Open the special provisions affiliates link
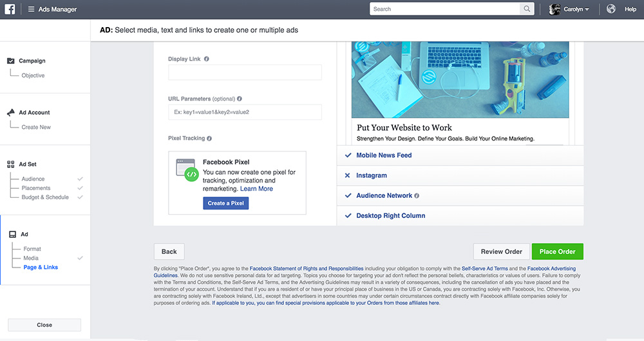 pyautogui.click(x=326, y=303)
